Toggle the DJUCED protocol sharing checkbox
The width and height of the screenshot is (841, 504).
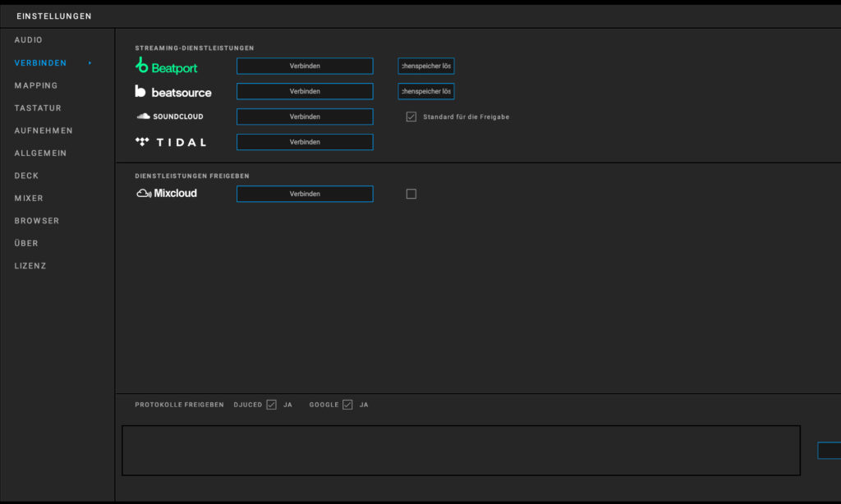click(271, 405)
